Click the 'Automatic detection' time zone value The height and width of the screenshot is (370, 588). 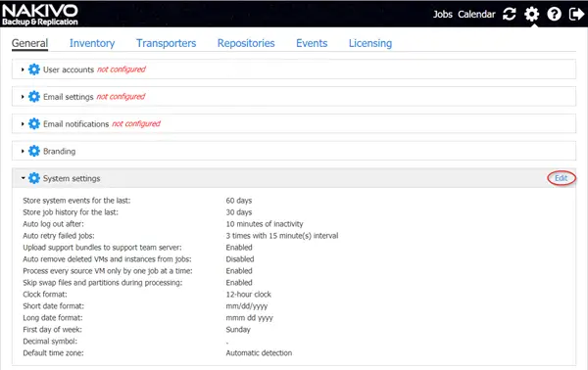coord(259,353)
